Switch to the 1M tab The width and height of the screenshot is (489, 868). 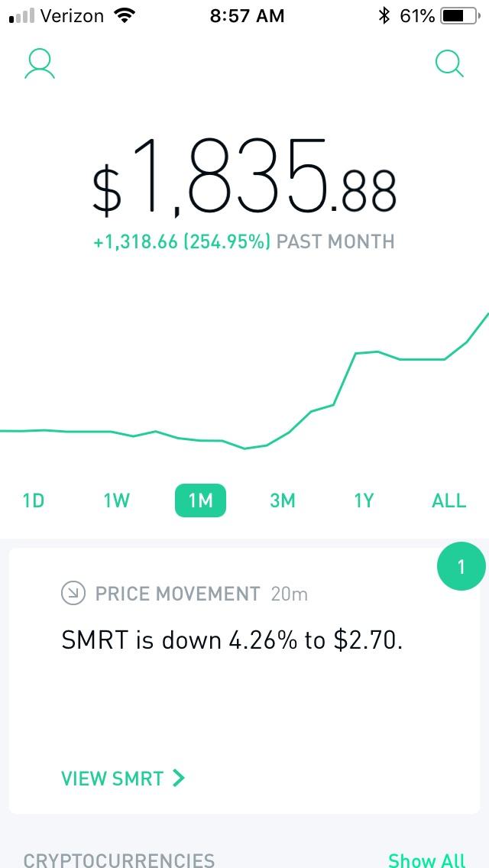pos(200,500)
